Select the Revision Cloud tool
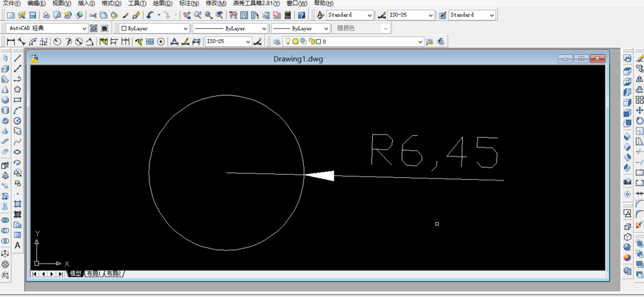The height and width of the screenshot is (297, 644). pyautogui.click(x=17, y=131)
